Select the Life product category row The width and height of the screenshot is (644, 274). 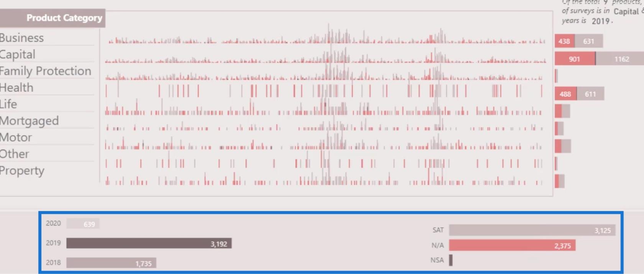pos(46,104)
